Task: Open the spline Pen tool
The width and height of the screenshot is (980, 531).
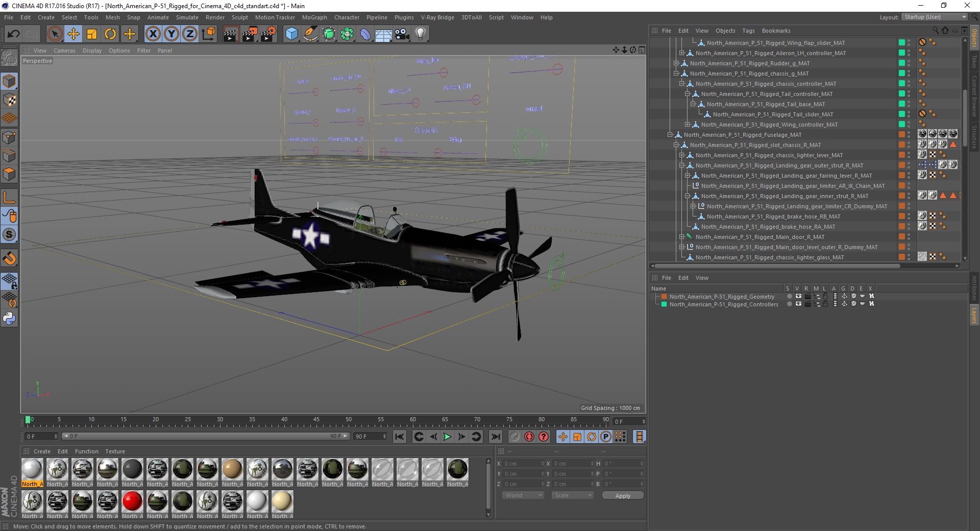Action: click(x=310, y=34)
